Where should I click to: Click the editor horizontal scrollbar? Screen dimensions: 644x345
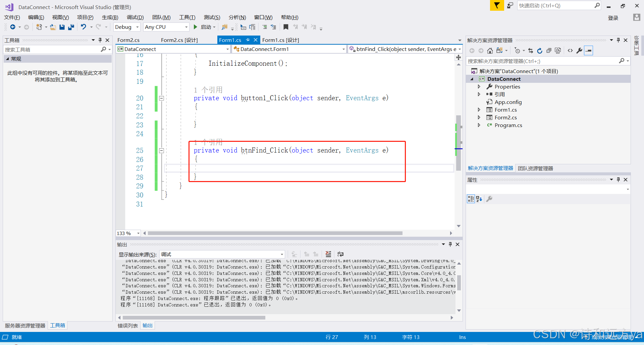click(275, 233)
